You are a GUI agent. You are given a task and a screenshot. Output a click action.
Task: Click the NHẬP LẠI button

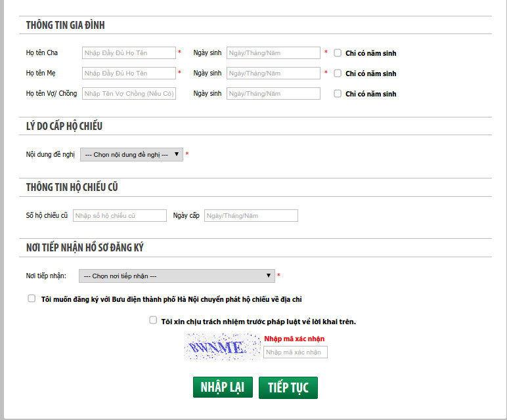[x=223, y=387]
